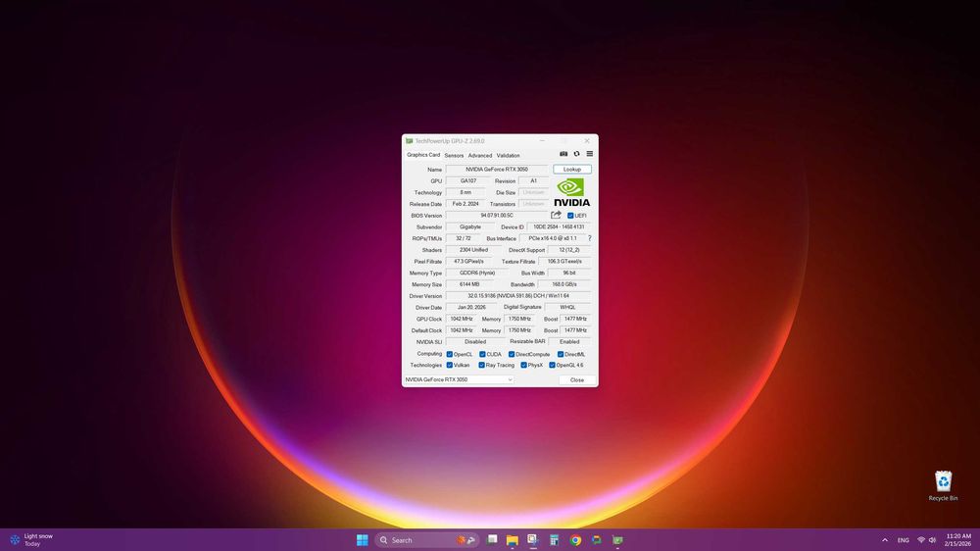The width and height of the screenshot is (980, 551).
Task: Toggle the Vulkan checkbox
Action: (450, 366)
